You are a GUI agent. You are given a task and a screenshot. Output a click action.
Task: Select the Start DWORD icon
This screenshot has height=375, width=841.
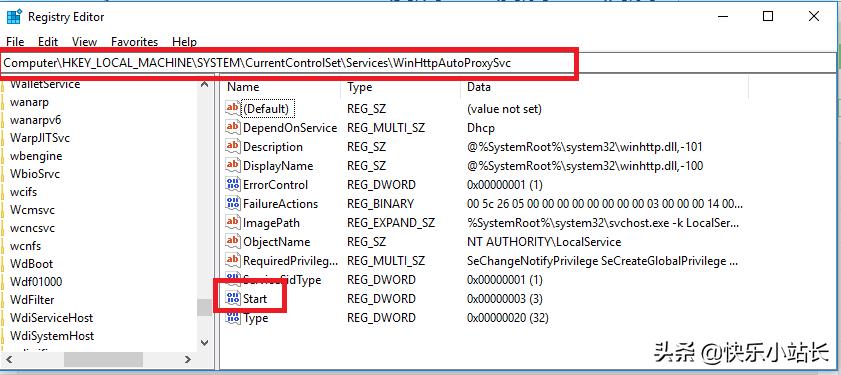pos(233,299)
